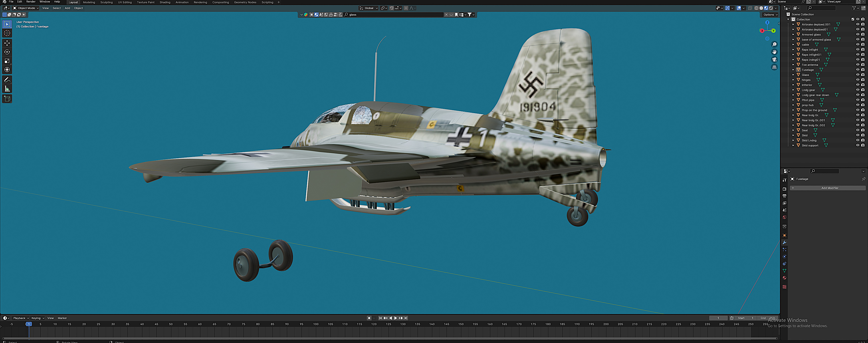This screenshot has height=343, width=868.
Task: Pin the Fuselage properties panel
Action: pyautogui.click(x=863, y=179)
